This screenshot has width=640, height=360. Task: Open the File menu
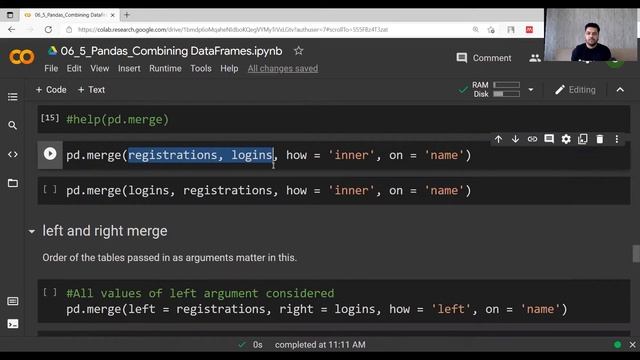(51, 69)
